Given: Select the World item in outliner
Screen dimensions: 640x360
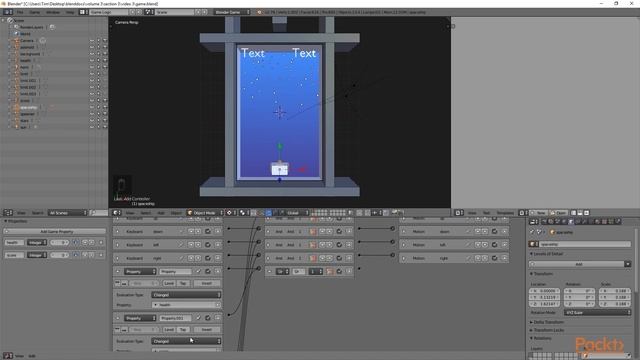Looking at the screenshot, I should (x=25, y=34).
